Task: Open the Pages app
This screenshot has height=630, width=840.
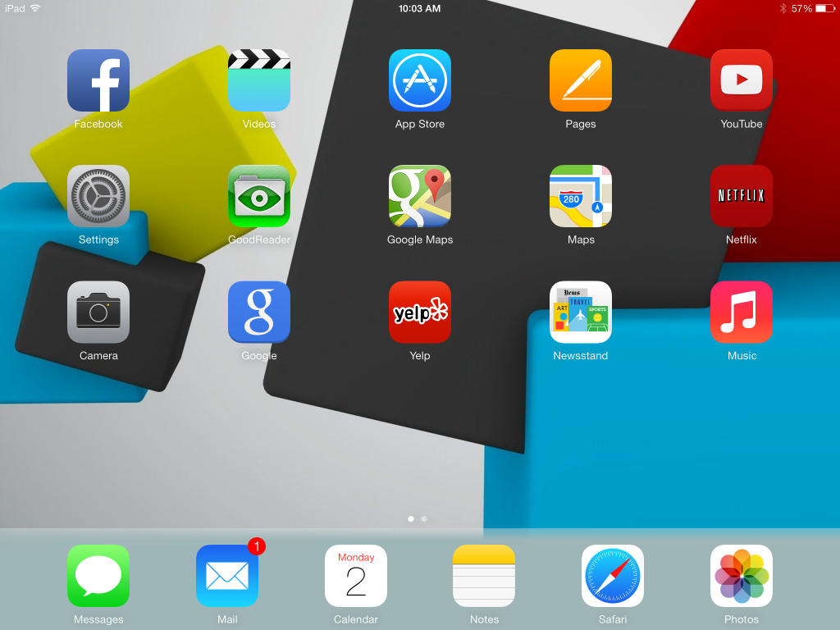Action: click(x=581, y=80)
